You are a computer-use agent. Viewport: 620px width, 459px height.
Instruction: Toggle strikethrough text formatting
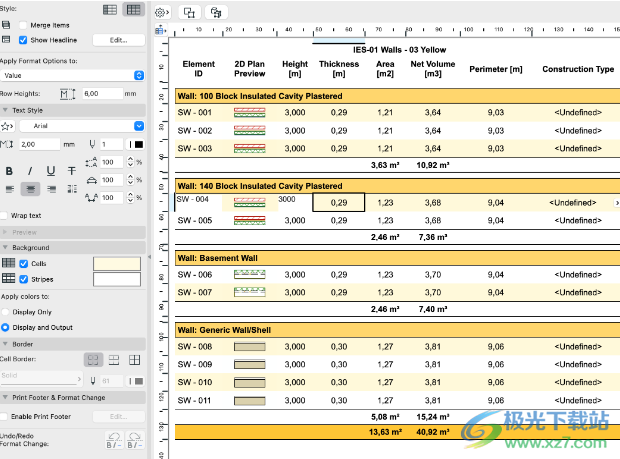(72, 171)
